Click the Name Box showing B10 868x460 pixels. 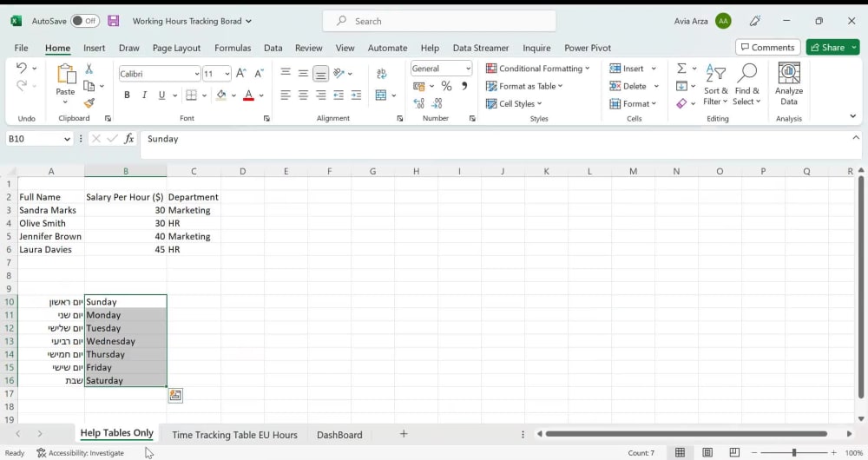point(39,138)
